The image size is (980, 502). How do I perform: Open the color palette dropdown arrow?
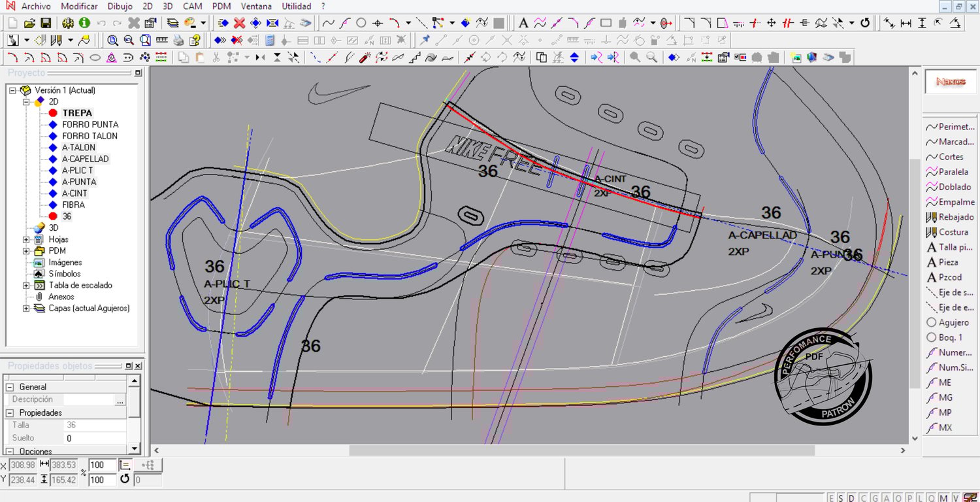pyautogui.click(x=203, y=23)
